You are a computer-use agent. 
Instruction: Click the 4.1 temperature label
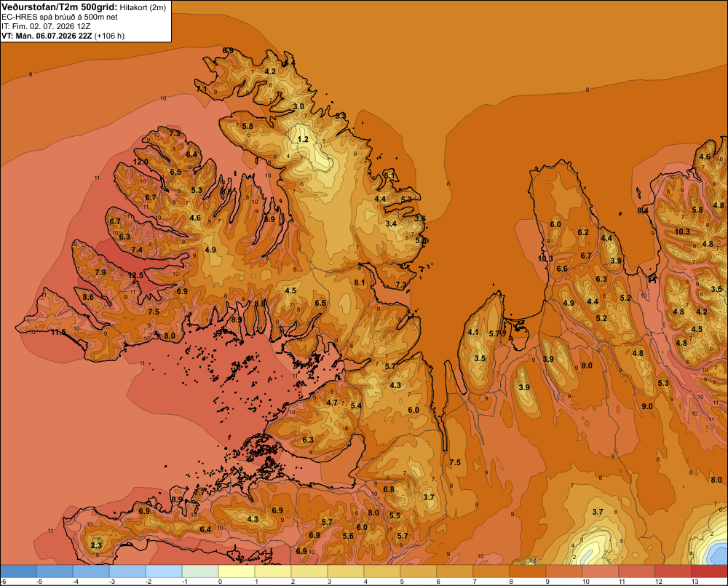click(473, 332)
